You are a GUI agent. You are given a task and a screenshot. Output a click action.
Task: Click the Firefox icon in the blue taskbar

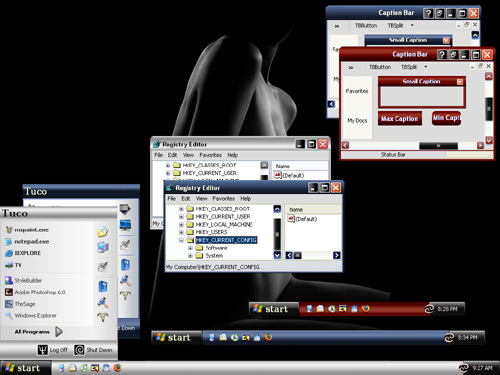point(268,337)
